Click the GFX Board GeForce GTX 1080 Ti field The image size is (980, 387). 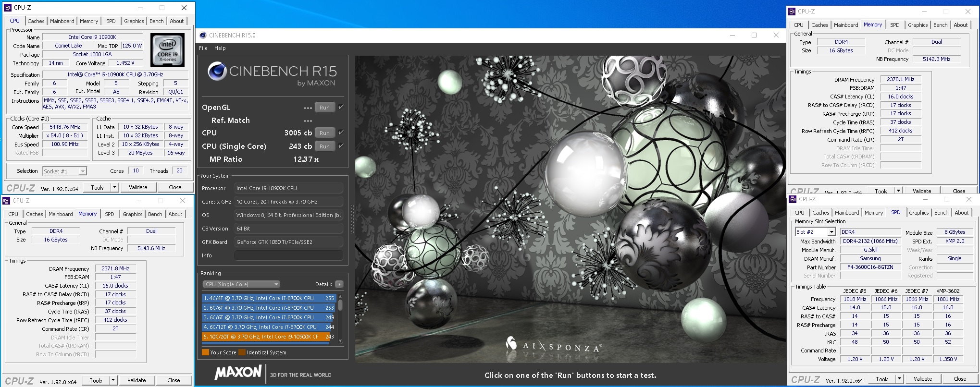click(x=289, y=242)
